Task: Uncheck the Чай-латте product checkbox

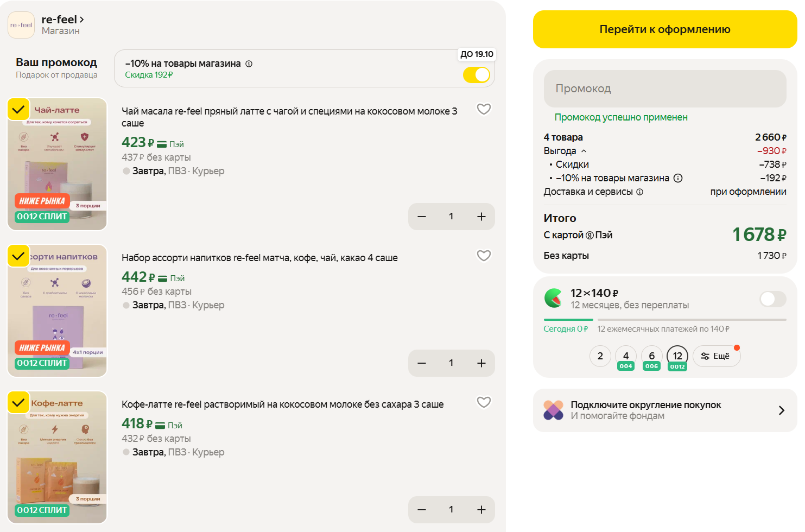Action: coord(18,110)
